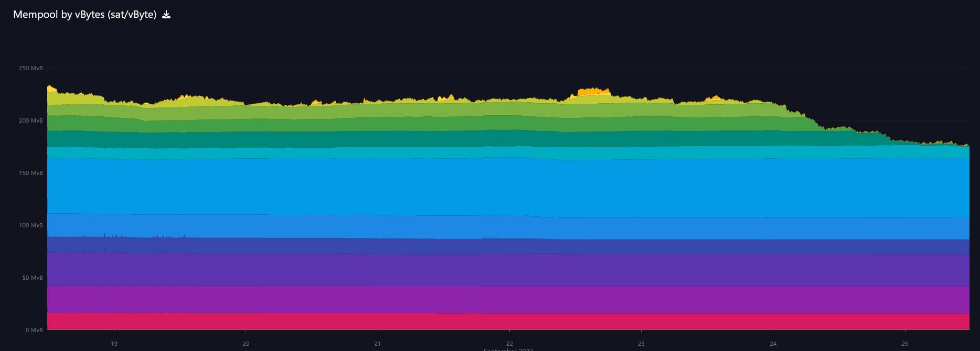Click the '100 MvB' axis label
Viewport: 980px width, 351px height.
(x=31, y=225)
